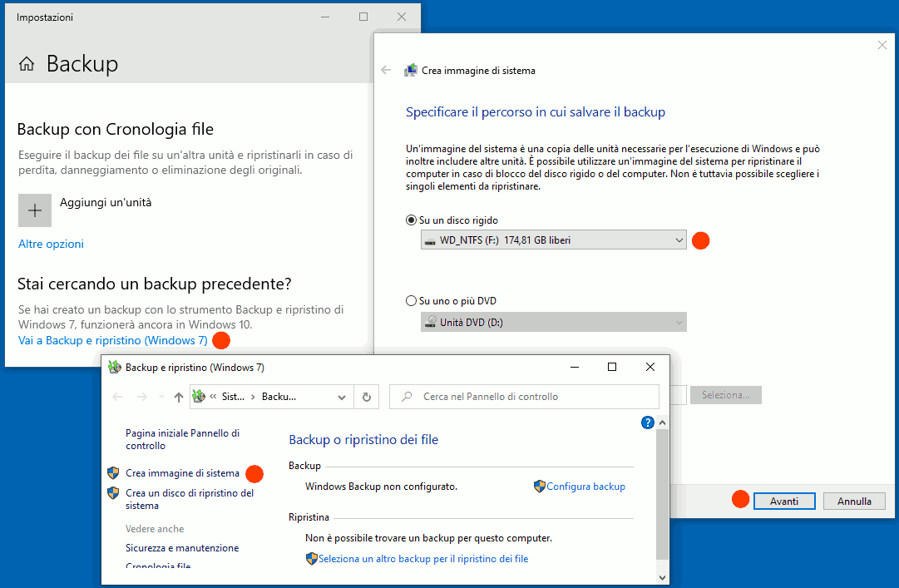Maximize the Impostazioni window
899x588 pixels.
click(363, 17)
